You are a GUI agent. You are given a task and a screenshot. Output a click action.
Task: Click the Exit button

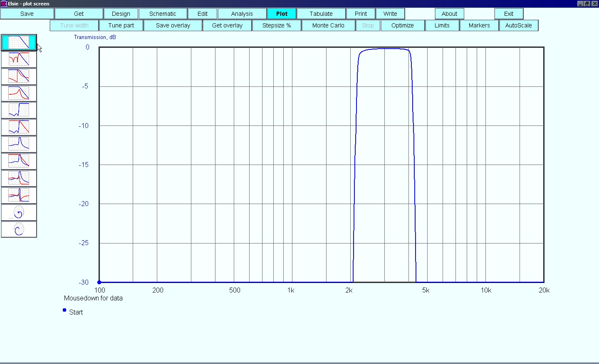[509, 14]
